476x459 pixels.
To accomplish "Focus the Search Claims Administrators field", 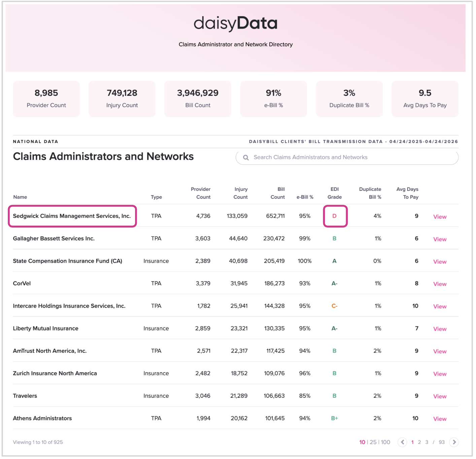I will click(x=350, y=157).
